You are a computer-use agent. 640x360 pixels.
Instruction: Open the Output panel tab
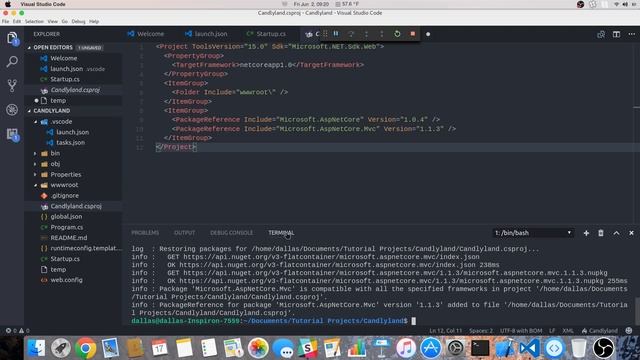click(x=184, y=233)
